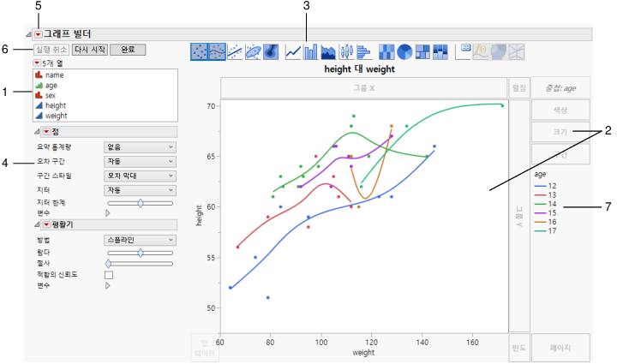
Task: Click the 색상 drop zone
Action: click(560, 110)
